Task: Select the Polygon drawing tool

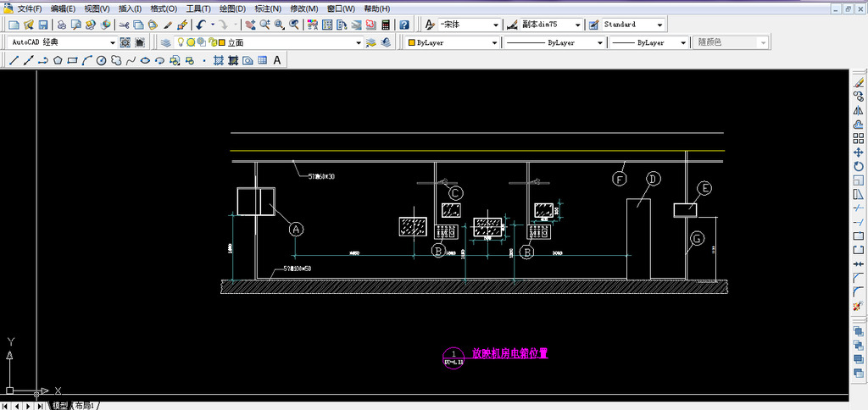Action: pyautogui.click(x=58, y=60)
